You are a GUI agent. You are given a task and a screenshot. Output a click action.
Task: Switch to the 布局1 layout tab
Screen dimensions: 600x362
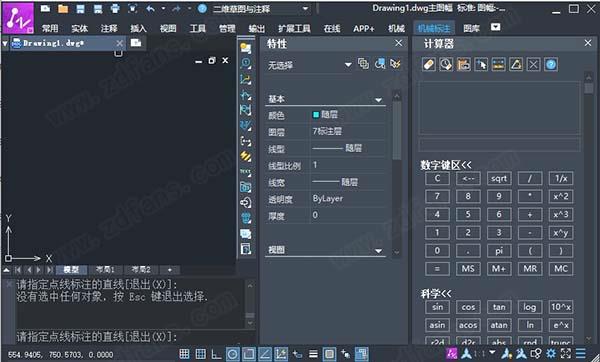tap(105, 270)
